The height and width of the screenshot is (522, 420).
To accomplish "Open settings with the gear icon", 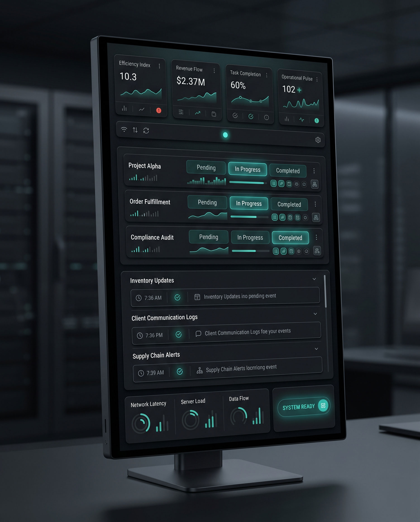I will pos(318,140).
